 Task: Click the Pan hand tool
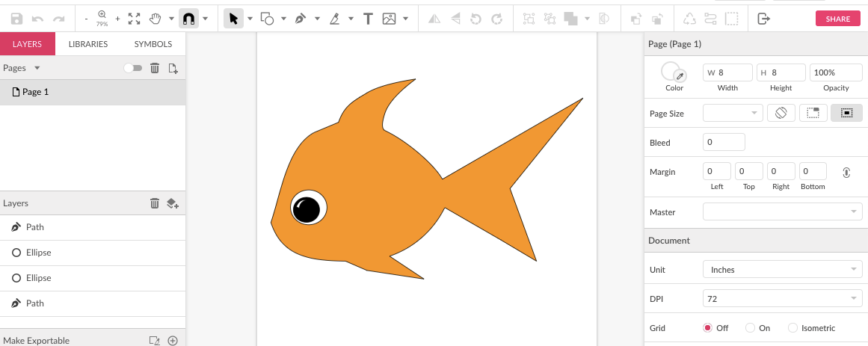(156, 19)
